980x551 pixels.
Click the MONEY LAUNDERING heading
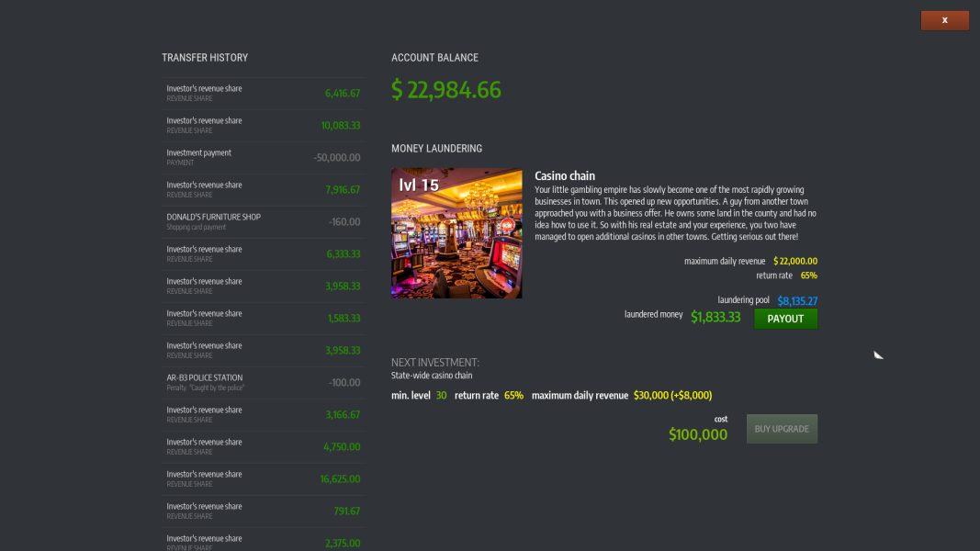pyautogui.click(x=437, y=149)
